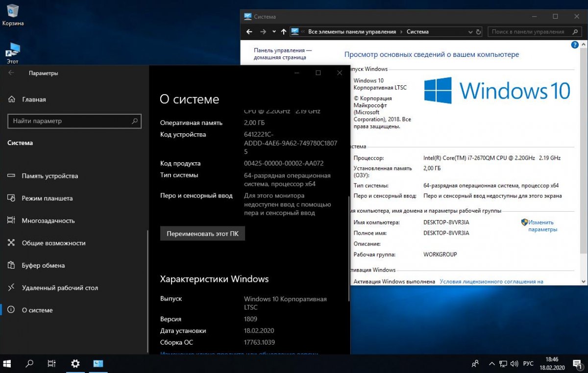
Task: Open the address bar history dropdown
Action: (470, 32)
